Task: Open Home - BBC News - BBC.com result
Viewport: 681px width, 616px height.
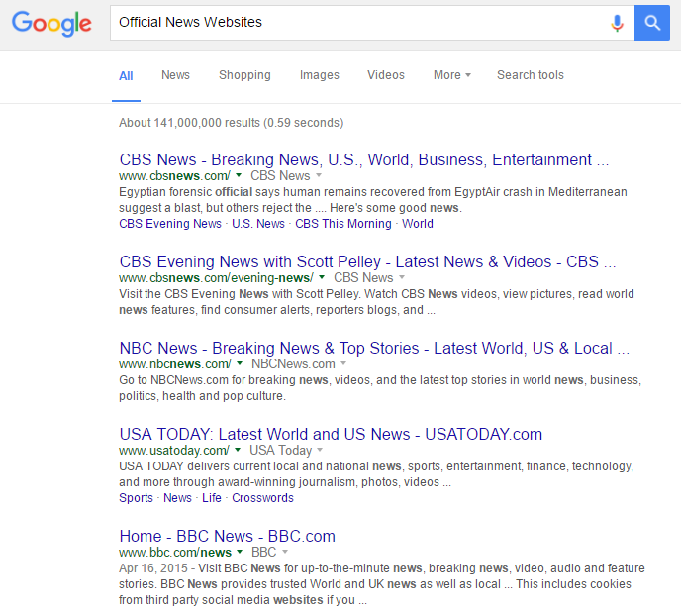Action: click(x=227, y=536)
